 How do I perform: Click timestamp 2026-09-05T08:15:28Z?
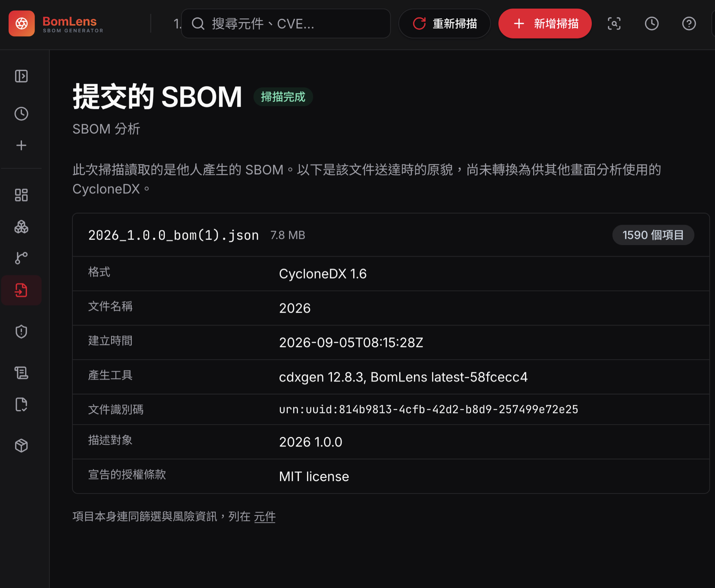point(351,342)
